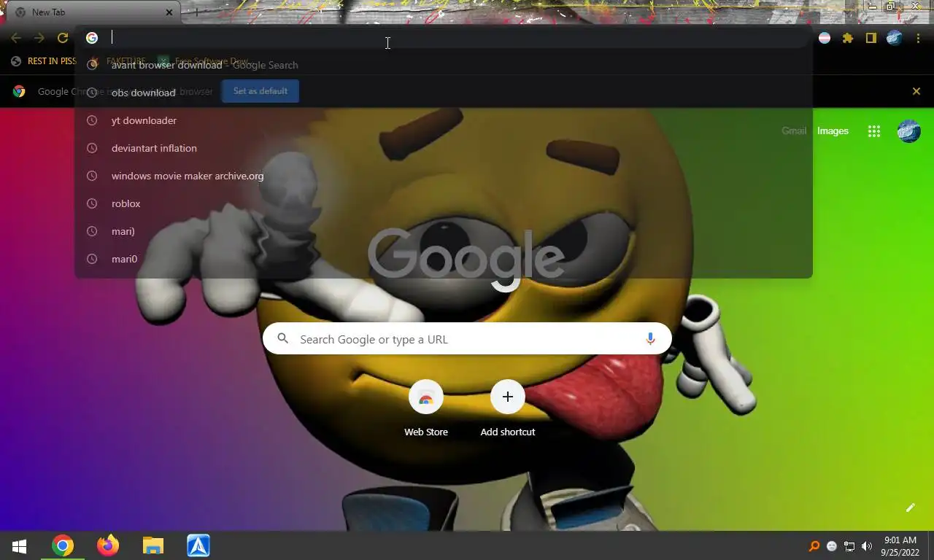This screenshot has height=560, width=934.
Task: Focus the 'Search Google or type a URL' box
Action: tap(467, 339)
